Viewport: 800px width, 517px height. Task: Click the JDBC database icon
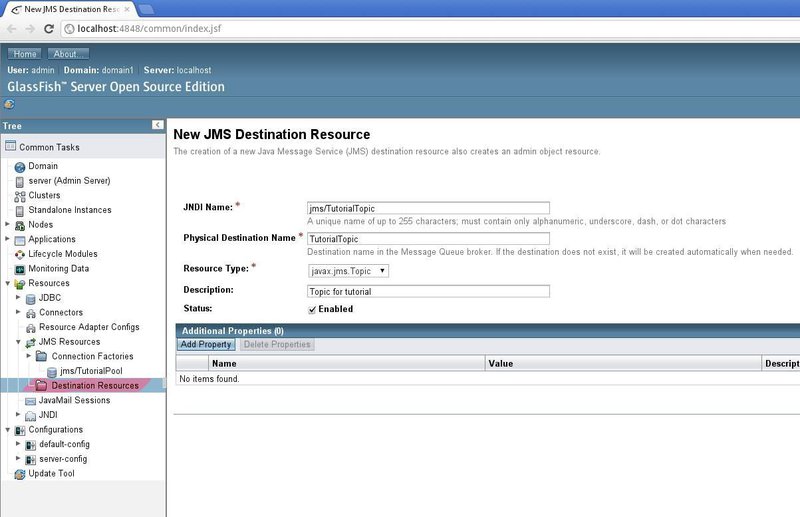point(31,299)
